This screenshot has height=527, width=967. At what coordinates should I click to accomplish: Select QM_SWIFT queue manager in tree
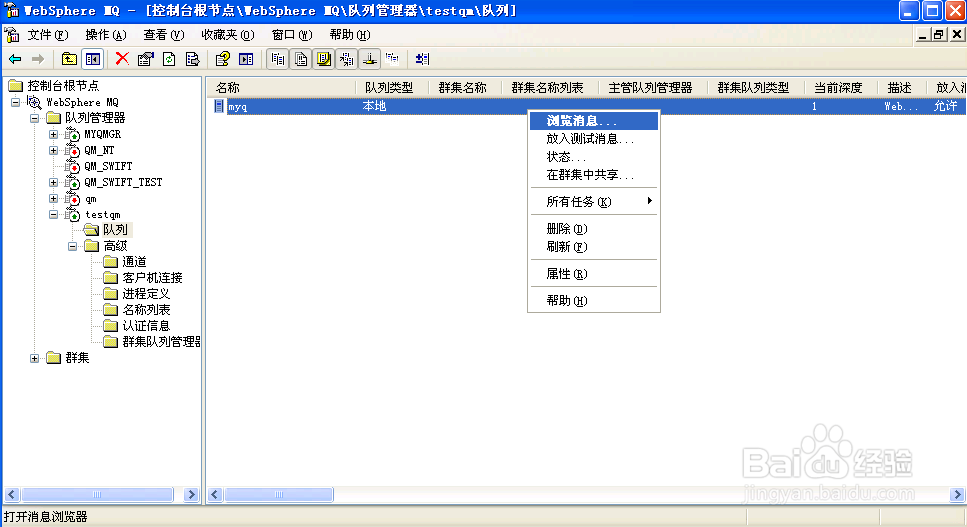click(108, 166)
